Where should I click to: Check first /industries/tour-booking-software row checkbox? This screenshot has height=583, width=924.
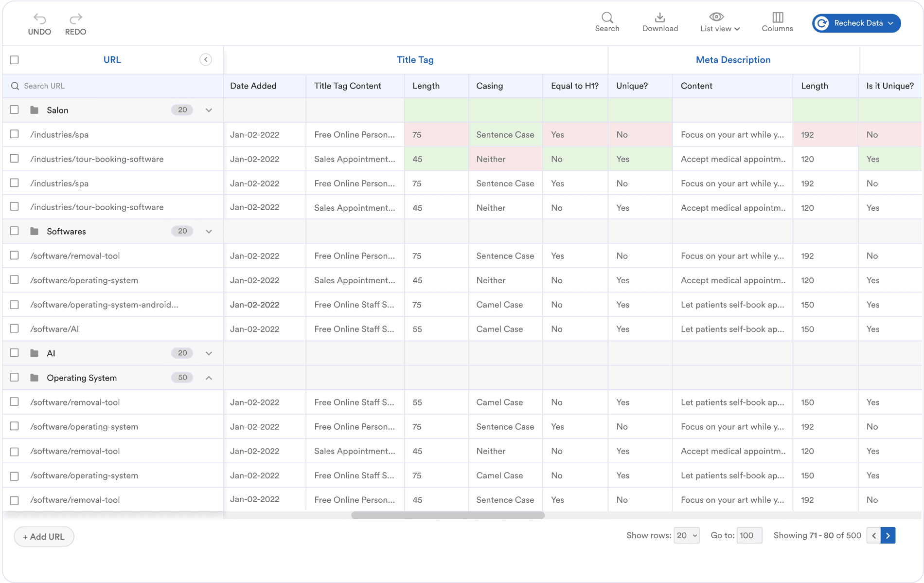pyautogui.click(x=15, y=158)
